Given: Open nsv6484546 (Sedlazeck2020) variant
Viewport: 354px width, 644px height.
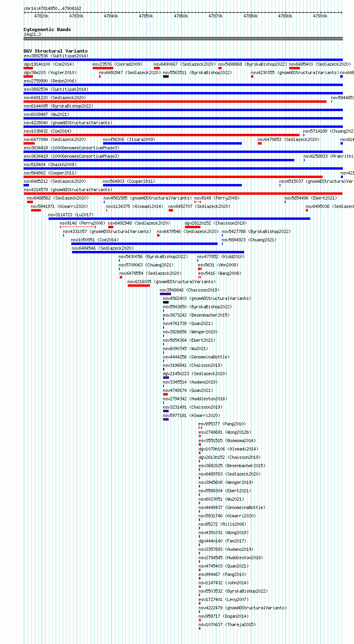Looking at the screenshot, I should tap(103, 248).
